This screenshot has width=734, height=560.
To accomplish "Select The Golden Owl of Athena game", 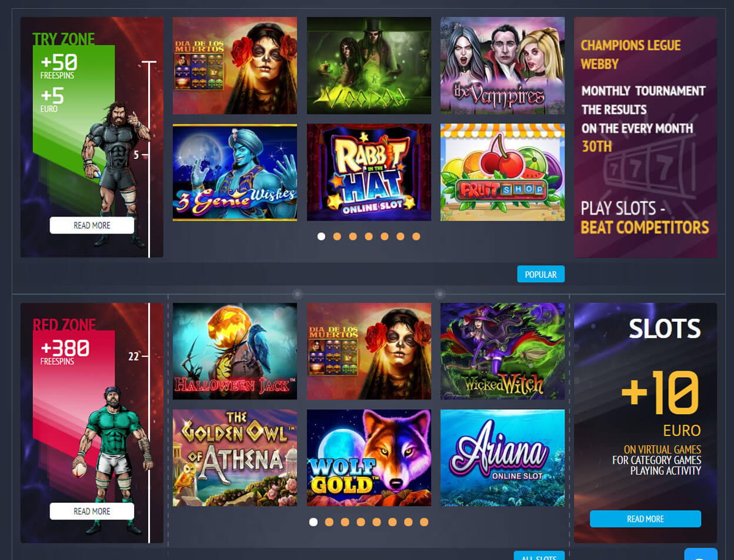I will [x=235, y=458].
